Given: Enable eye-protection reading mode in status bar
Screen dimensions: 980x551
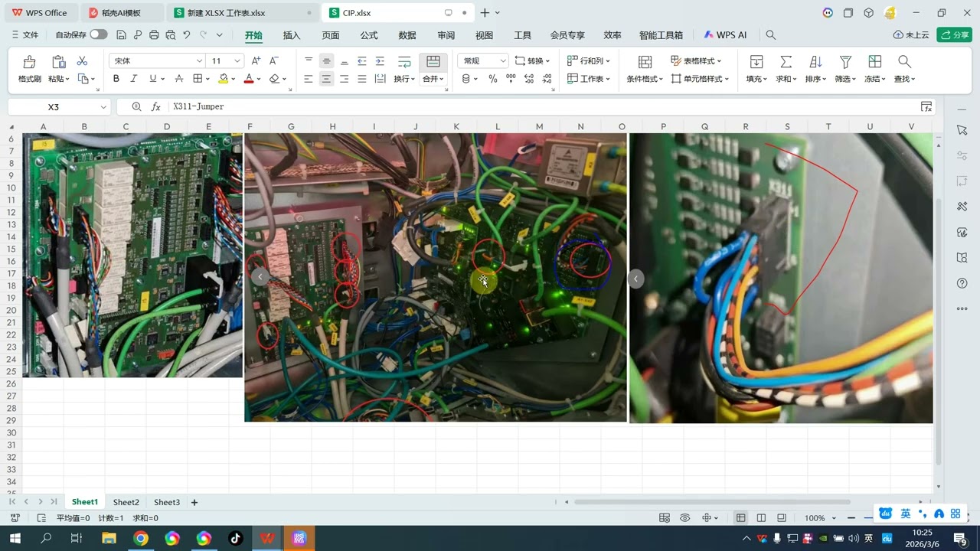Looking at the screenshot, I should (685, 518).
